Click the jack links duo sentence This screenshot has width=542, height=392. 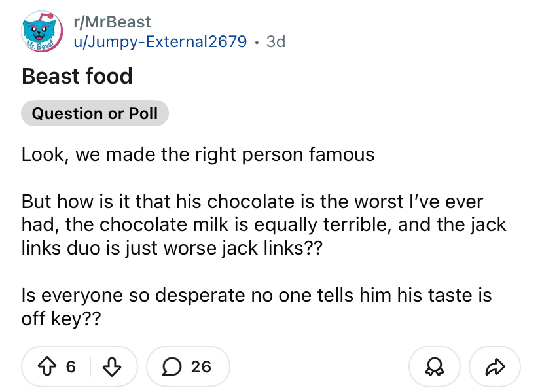pos(172,248)
